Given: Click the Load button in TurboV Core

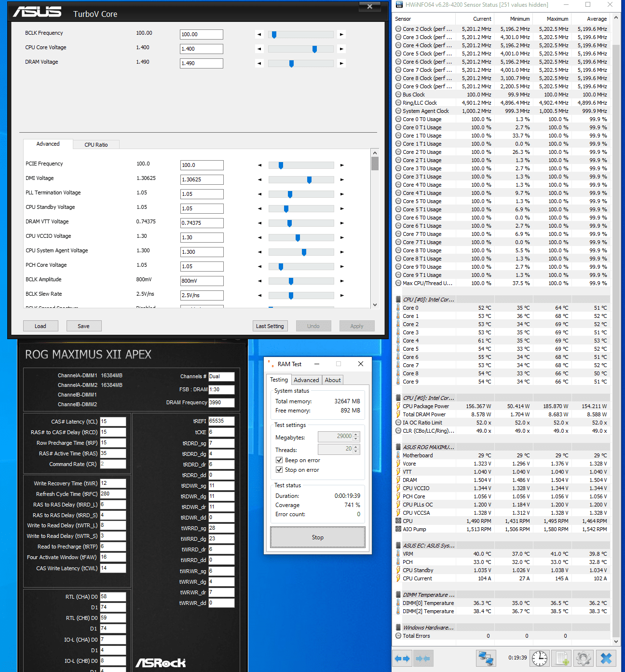Looking at the screenshot, I should (41, 326).
